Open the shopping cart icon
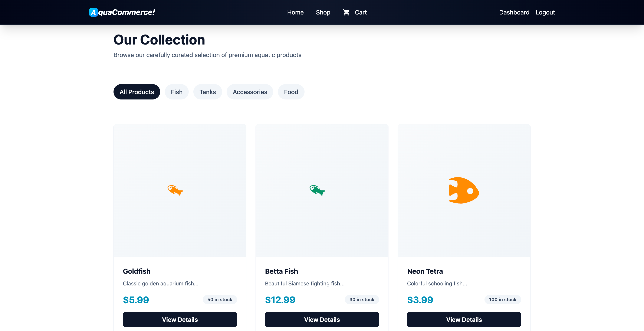Screen dimensions: 644x331 [x=346, y=12]
